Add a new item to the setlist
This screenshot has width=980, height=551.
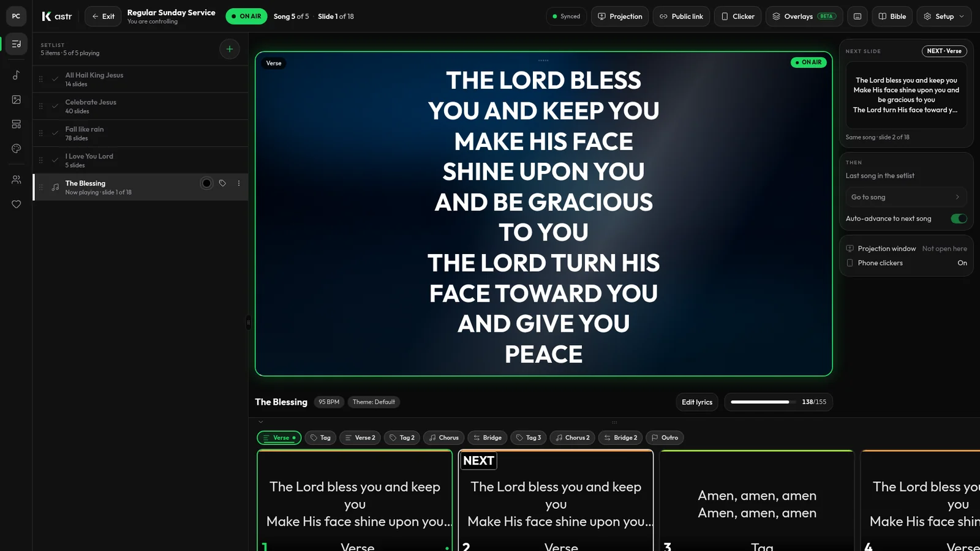[x=230, y=49]
